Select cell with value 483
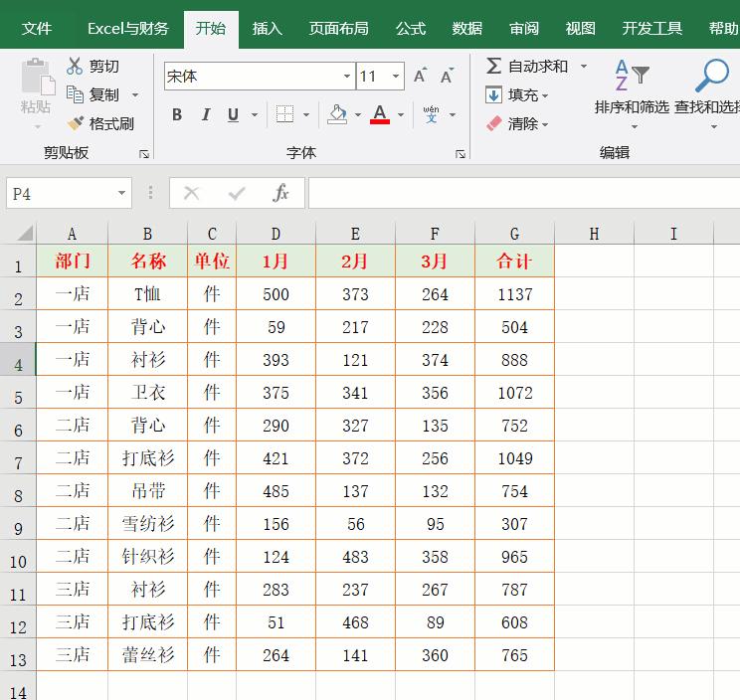 click(x=355, y=557)
